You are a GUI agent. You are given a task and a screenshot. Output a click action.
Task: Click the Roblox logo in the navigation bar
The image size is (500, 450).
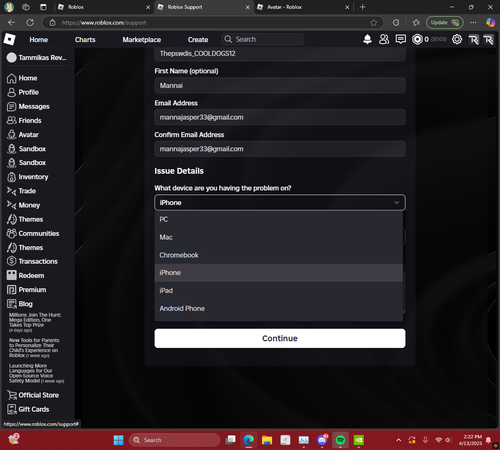10,39
